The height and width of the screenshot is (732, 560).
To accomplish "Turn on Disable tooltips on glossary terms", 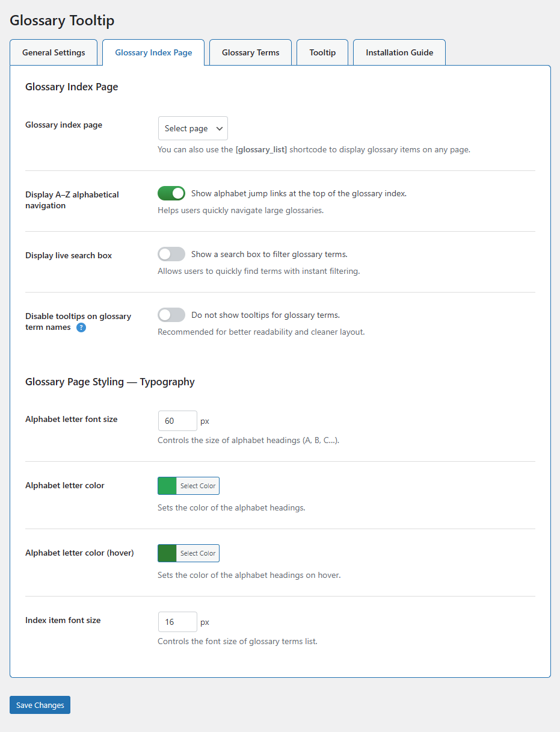I will (171, 315).
